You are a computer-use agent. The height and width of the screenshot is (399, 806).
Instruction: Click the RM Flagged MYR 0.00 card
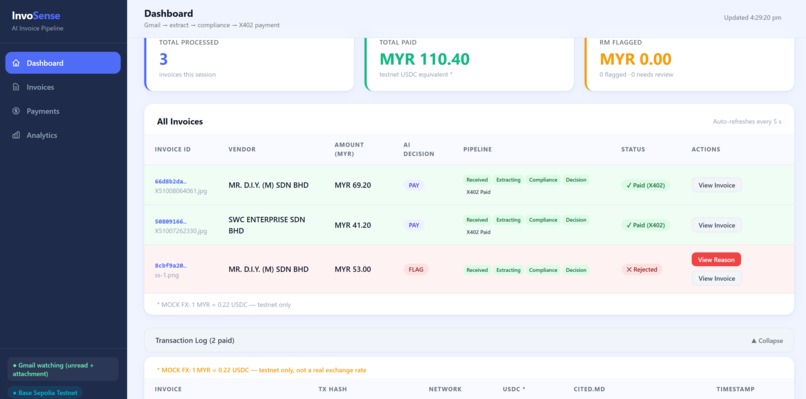pos(689,64)
